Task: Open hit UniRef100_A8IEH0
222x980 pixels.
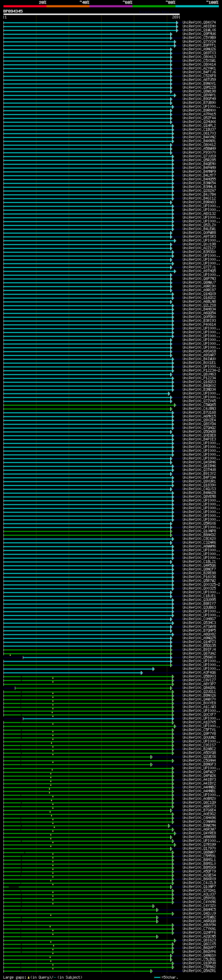Action: [x=199, y=26]
